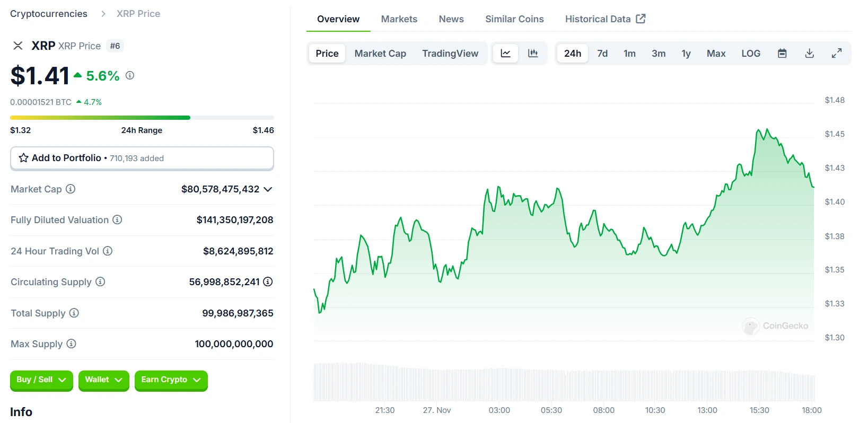Open the calendar date range picker

point(782,53)
